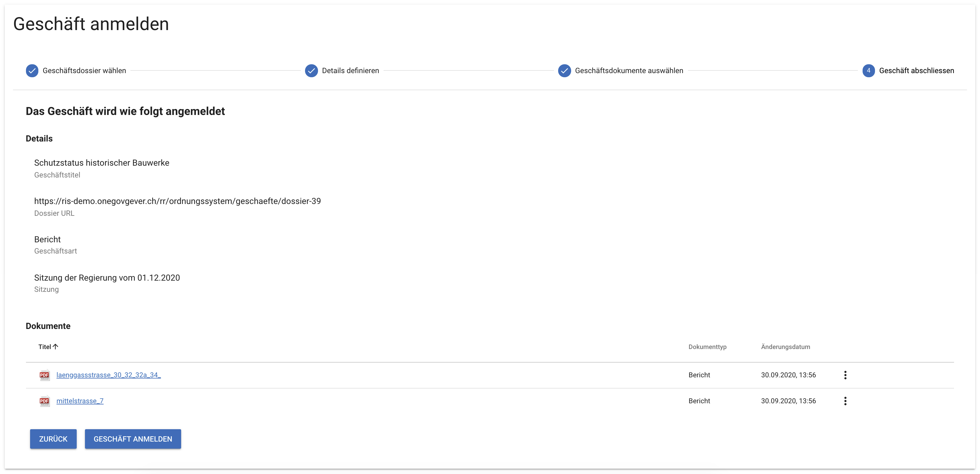
Task: Click the dossier URL text
Action: point(177,201)
